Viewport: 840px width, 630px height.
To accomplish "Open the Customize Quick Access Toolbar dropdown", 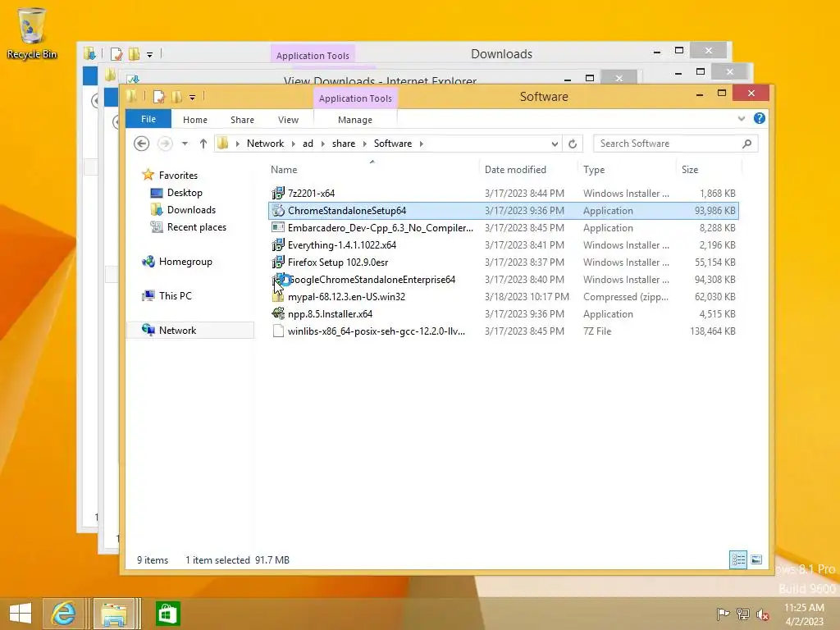I will [x=192, y=98].
